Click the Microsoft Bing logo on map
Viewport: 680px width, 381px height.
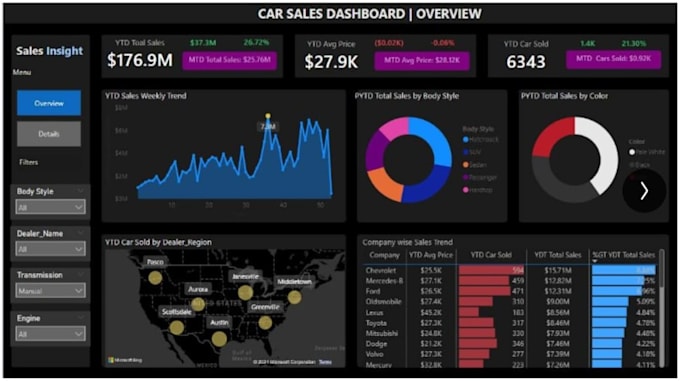coord(125,360)
